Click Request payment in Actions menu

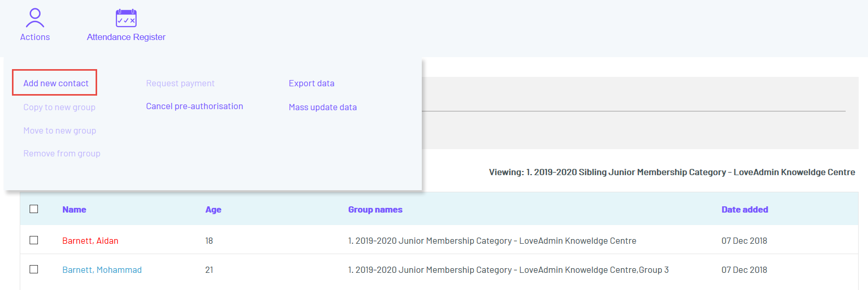pos(180,83)
